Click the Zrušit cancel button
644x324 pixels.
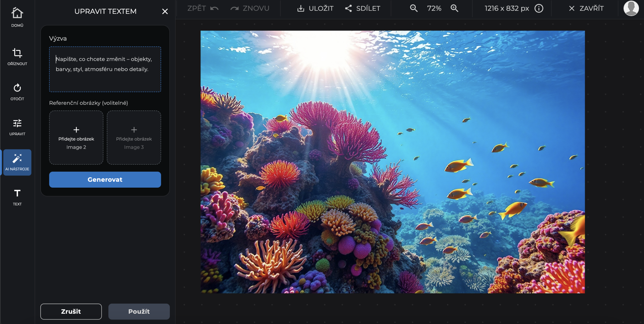pyautogui.click(x=71, y=311)
